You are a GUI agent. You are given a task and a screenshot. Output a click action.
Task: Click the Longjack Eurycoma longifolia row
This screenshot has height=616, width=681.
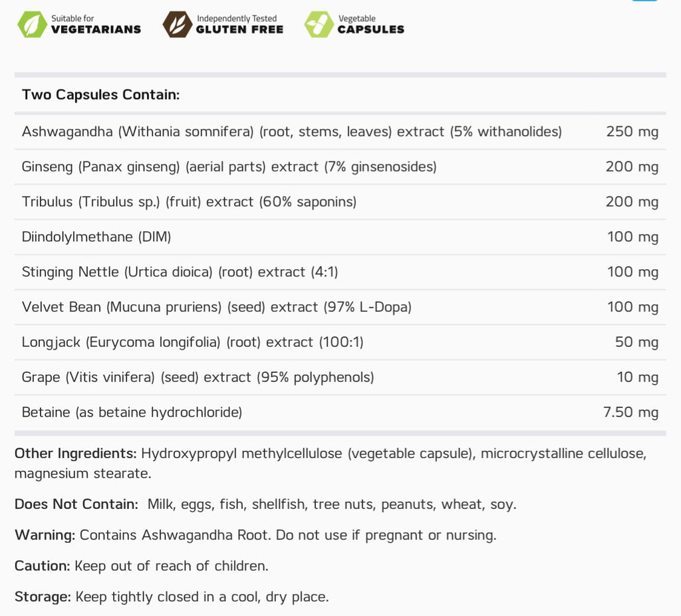coord(340,342)
